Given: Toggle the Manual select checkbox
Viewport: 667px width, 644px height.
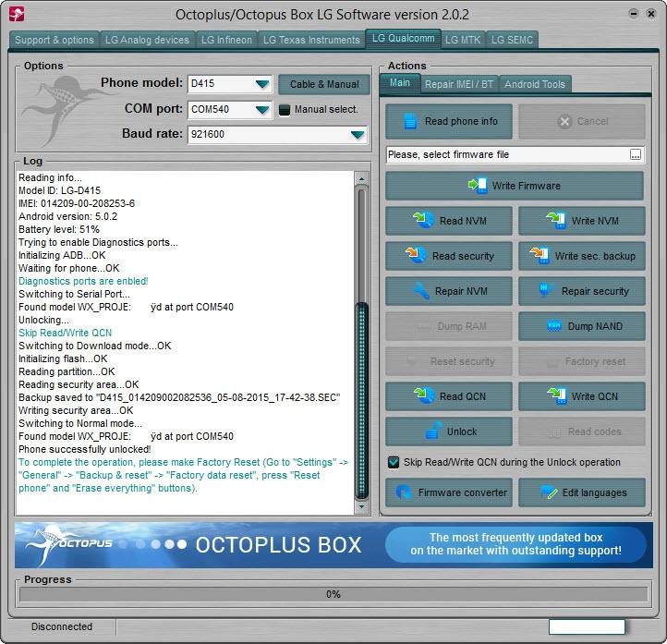Looking at the screenshot, I should [285, 110].
